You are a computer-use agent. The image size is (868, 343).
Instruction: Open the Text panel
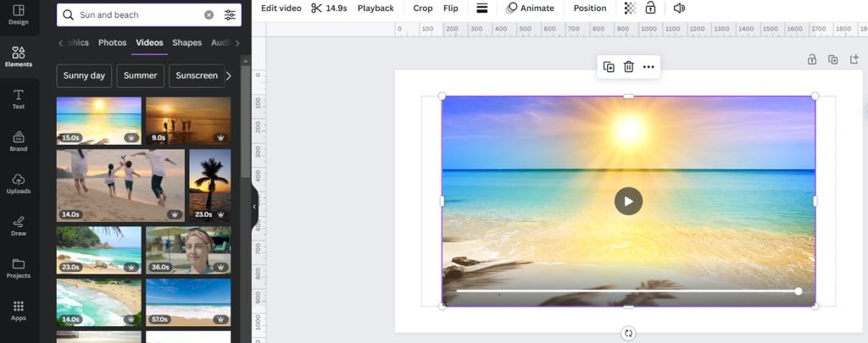point(19,99)
